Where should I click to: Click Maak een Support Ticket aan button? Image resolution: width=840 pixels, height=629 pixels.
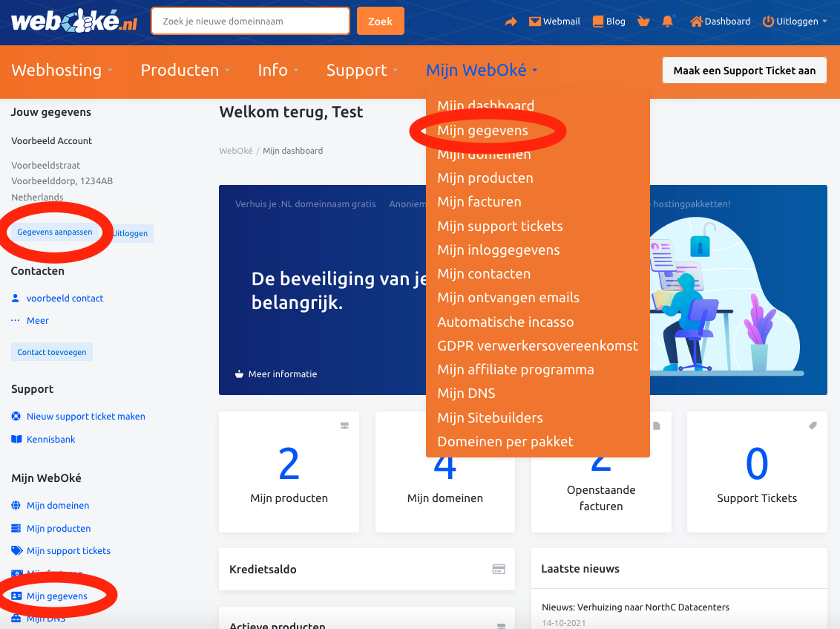point(744,71)
